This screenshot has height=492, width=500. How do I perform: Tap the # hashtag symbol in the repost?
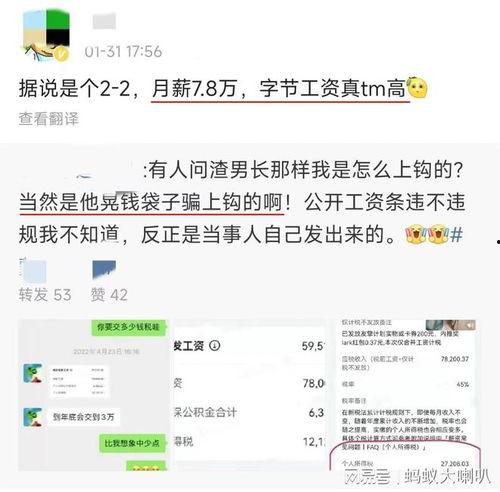tap(456, 234)
